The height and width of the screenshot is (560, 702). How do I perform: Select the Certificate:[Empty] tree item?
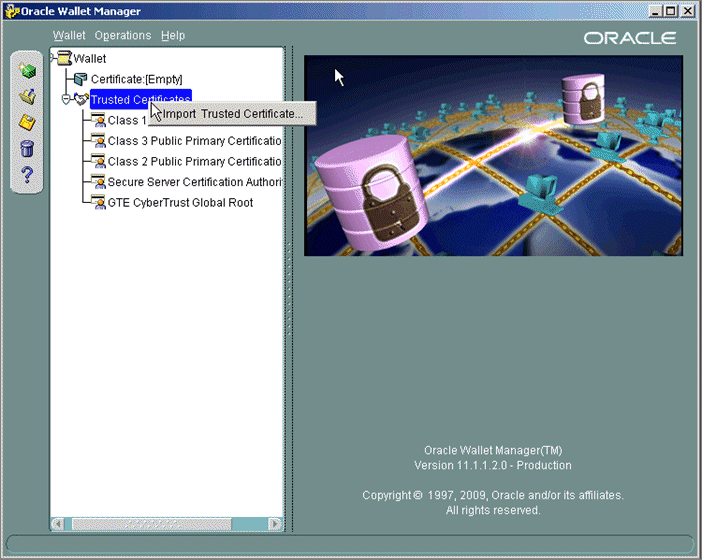pos(137,79)
